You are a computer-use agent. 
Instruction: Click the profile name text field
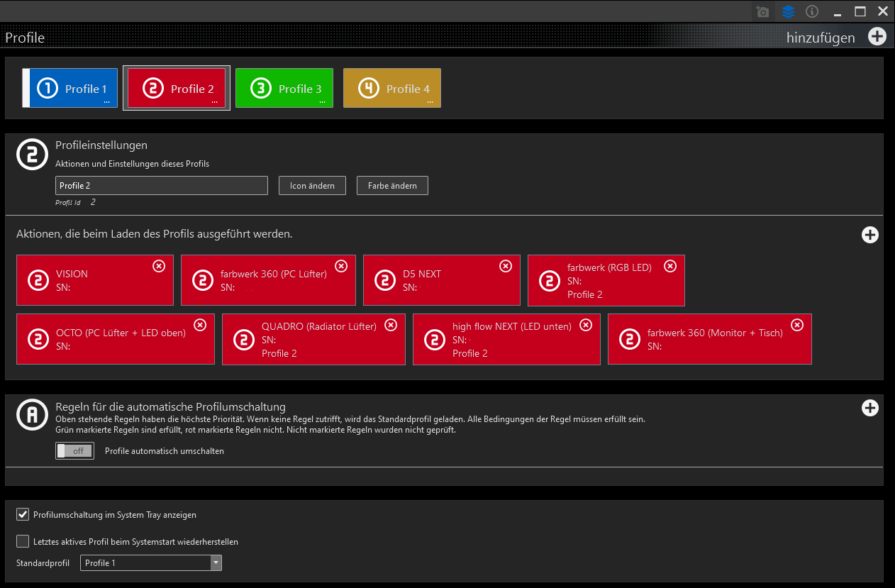(x=162, y=186)
